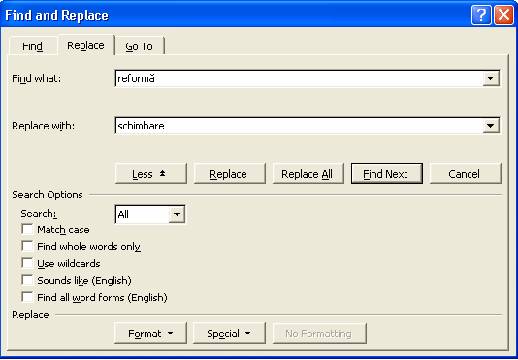Switch to the Find tab
The width and height of the screenshot is (518, 360).
(x=33, y=46)
